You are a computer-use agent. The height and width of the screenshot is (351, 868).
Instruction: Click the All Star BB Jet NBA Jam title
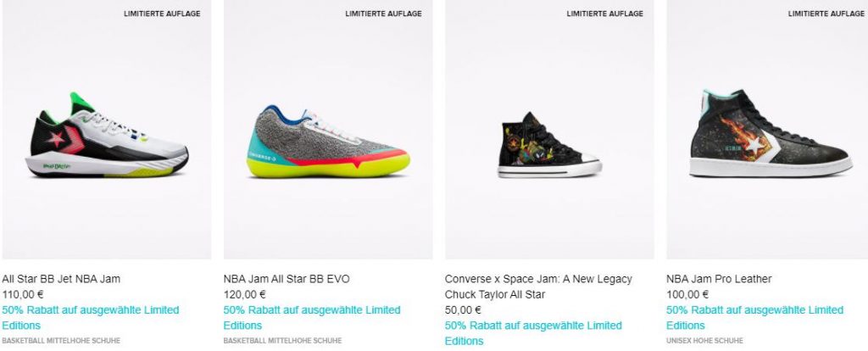point(61,279)
